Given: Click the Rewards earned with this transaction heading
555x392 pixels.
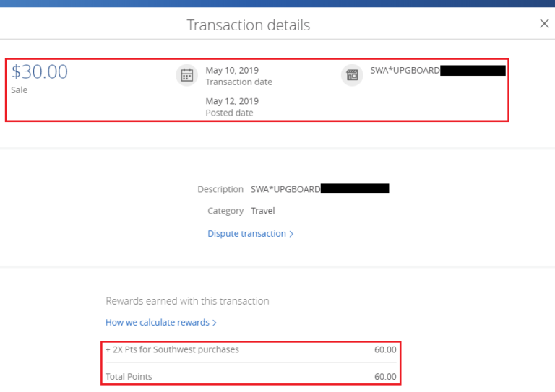Looking at the screenshot, I should tap(187, 301).
